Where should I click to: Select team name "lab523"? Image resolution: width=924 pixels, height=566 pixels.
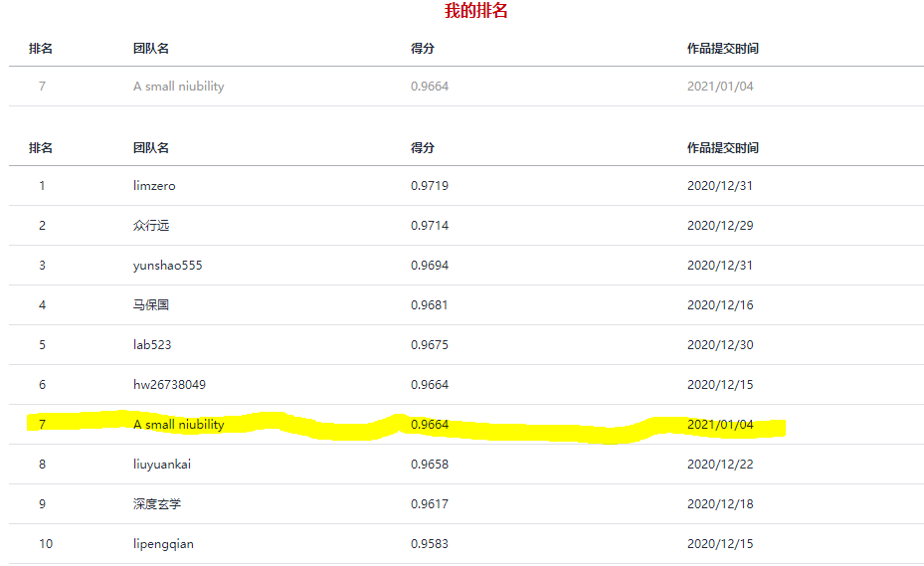(x=152, y=345)
